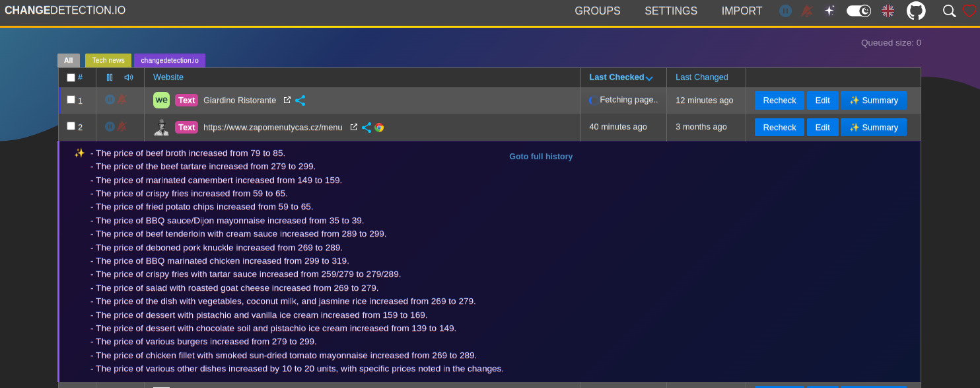This screenshot has width=980, height=388.
Task: Share the Giardino Ristorante watch
Action: (x=300, y=100)
